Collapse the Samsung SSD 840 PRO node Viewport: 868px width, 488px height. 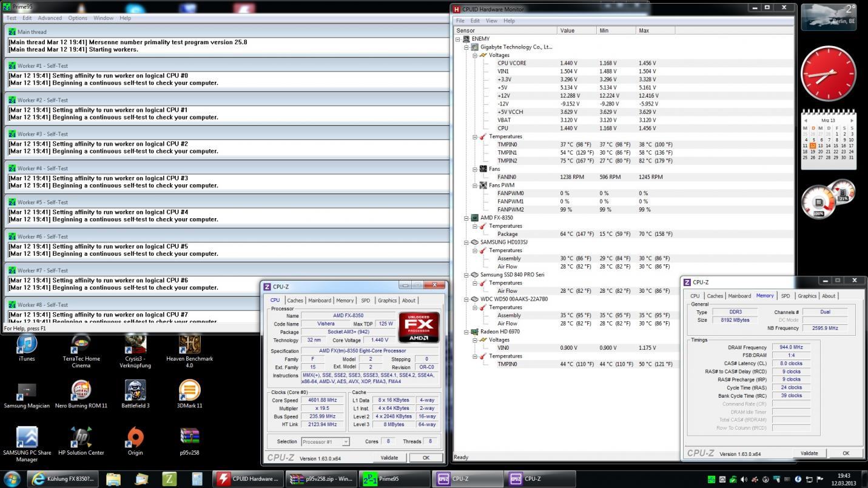466,275
